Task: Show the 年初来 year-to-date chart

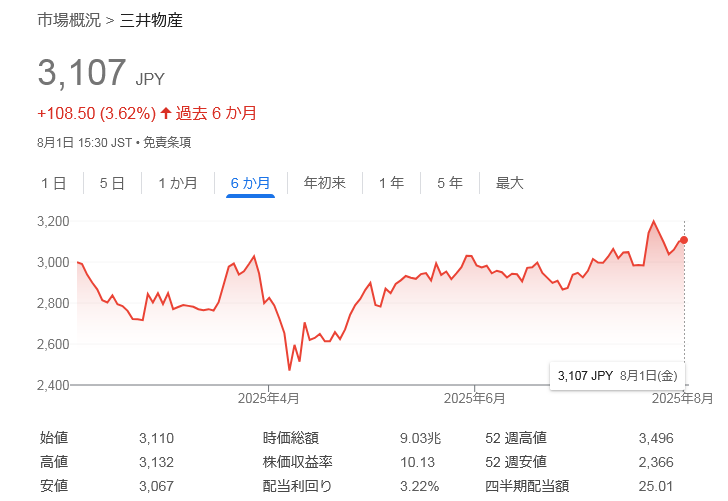Action: click(x=325, y=183)
